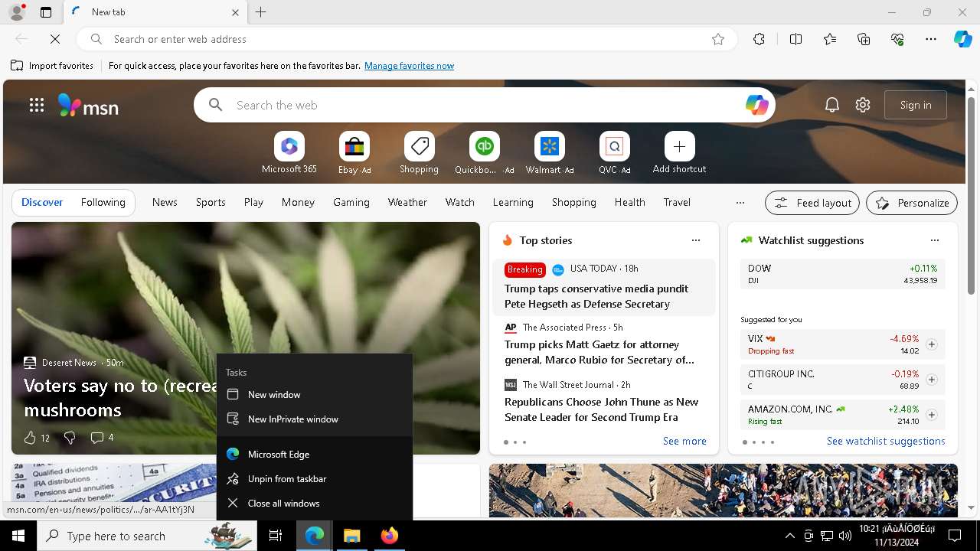
Task: Select the Discover feed tab
Action: click(x=42, y=202)
